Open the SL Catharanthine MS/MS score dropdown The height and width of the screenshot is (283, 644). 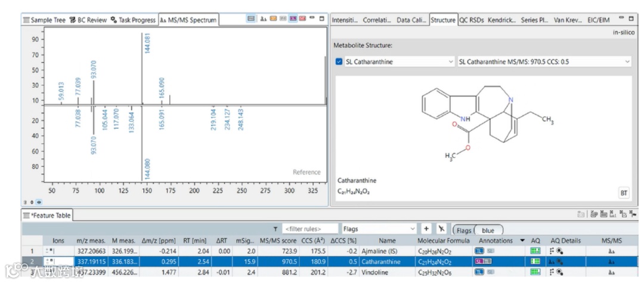[544, 61]
